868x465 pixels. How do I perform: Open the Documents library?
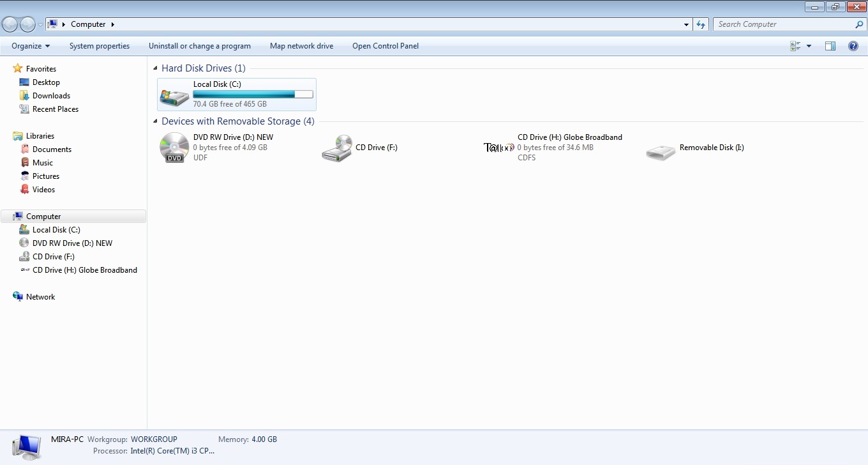52,149
